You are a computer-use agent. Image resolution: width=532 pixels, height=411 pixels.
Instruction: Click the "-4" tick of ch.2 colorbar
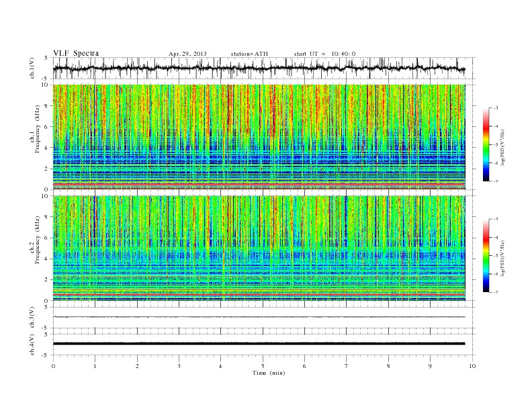coord(496,237)
